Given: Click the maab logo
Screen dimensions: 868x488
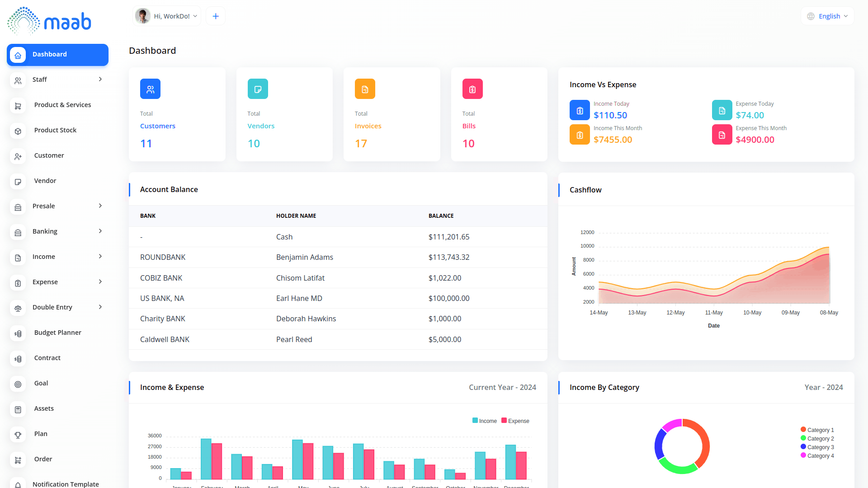Looking at the screenshot, I should click(x=49, y=21).
